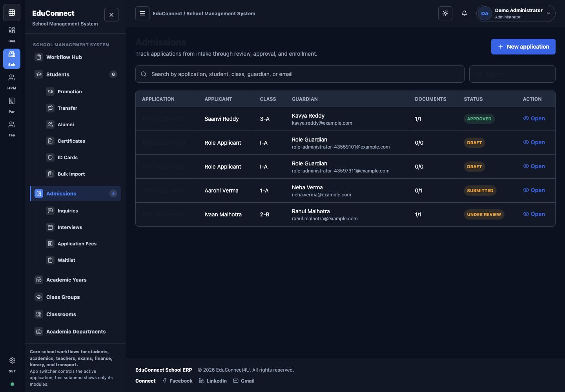This screenshot has width=565, height=392.
Task: Open Bulk Import in sidebar
Action: click(x=81, y=174)
